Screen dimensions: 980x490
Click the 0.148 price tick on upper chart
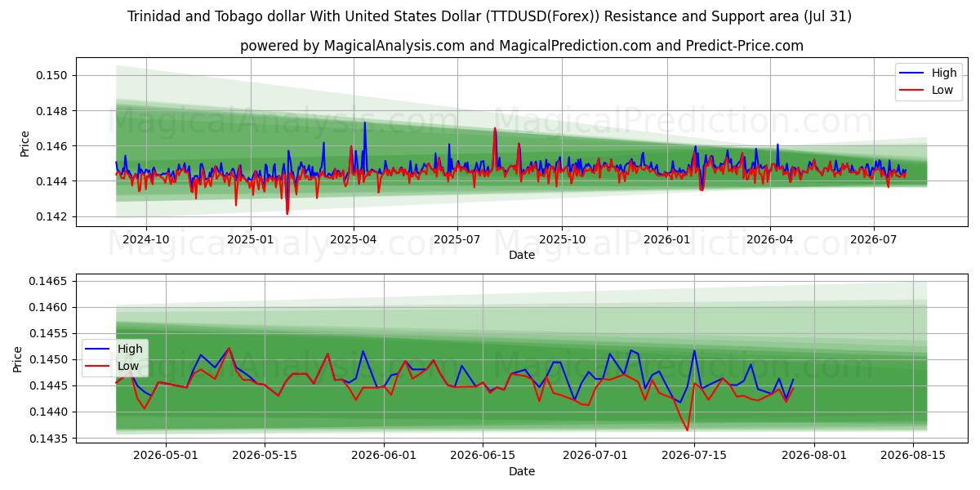(52, 110)
